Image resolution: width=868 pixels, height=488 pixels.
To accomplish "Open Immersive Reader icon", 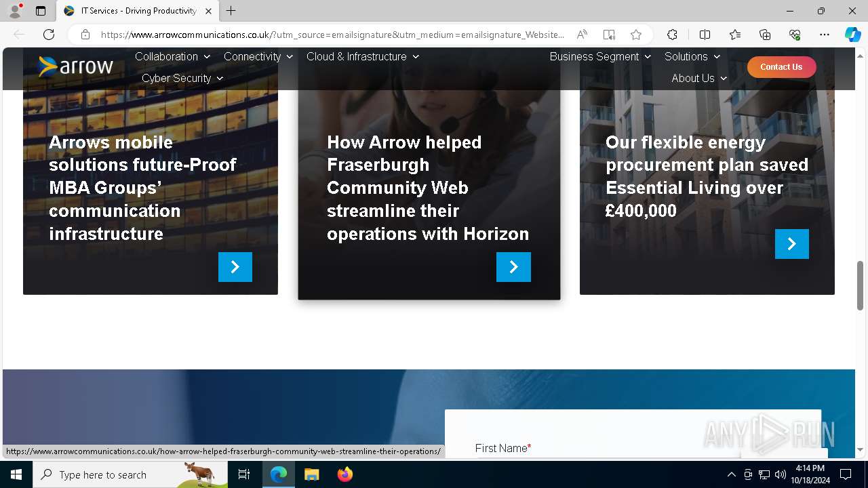I will point(609,35).
